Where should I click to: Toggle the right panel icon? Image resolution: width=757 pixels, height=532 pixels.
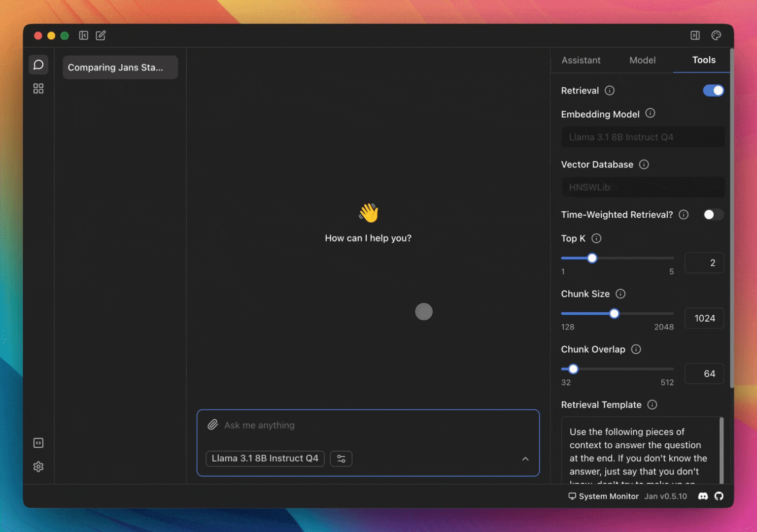[695, 35]
